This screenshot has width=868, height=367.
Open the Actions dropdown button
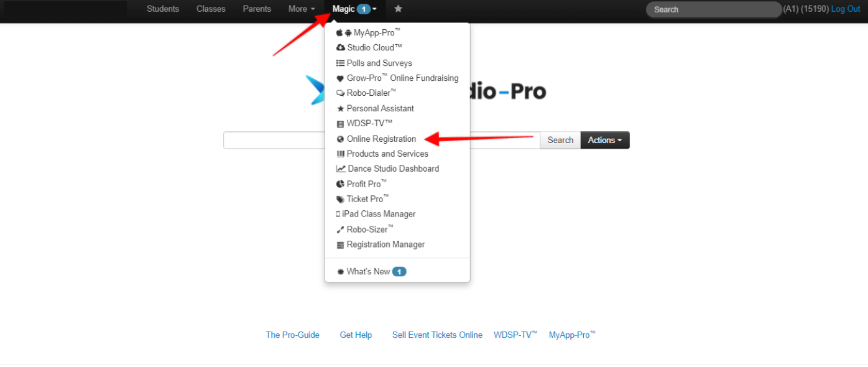tap(605, 140)
